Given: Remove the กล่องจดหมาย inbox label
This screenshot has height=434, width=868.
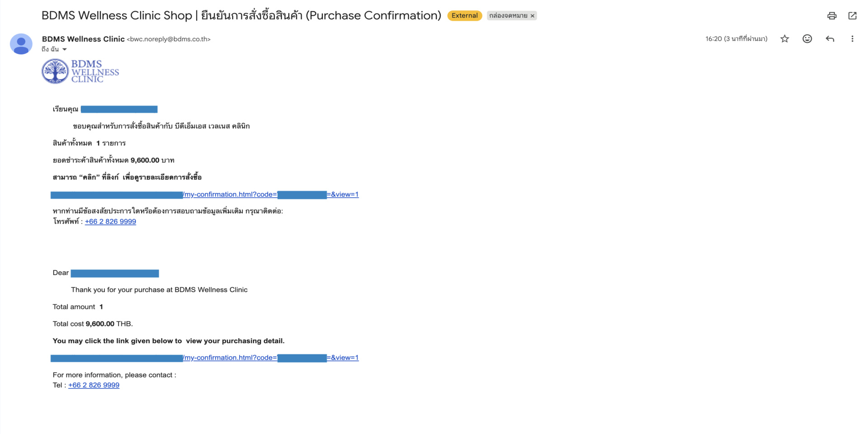Looking at the screenshot, I should pyautogui.click(x=533, y=16).
